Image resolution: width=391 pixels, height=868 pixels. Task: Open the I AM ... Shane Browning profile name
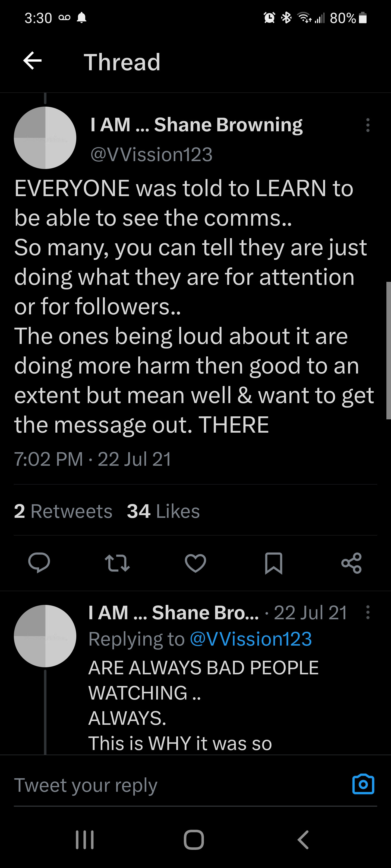(x=196, y=125)
